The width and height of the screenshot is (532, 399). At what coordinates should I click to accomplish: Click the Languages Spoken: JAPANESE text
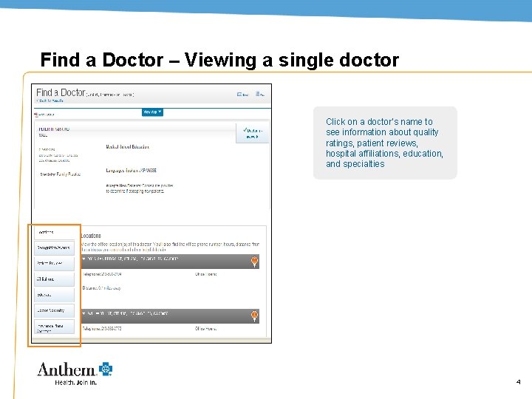(131, 171)
